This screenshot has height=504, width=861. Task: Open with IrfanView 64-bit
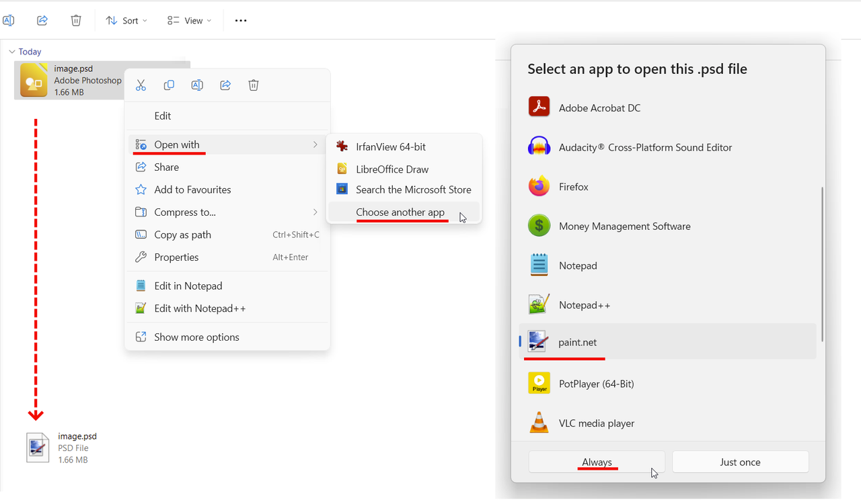[404, 146]
